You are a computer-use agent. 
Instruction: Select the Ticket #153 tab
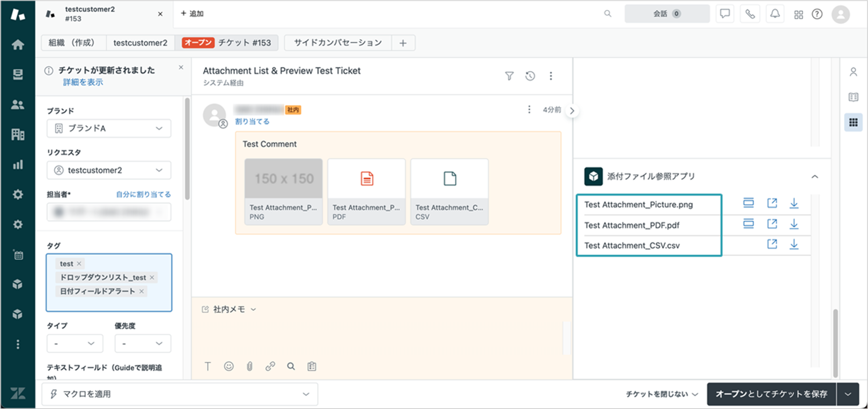(226, 42)
